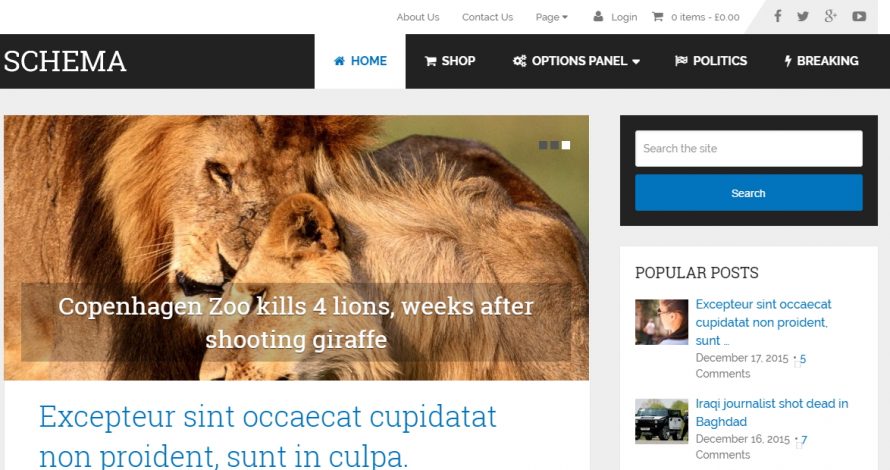Select the second slider dot indicator
890x470 pixels.
coord(554,145)
